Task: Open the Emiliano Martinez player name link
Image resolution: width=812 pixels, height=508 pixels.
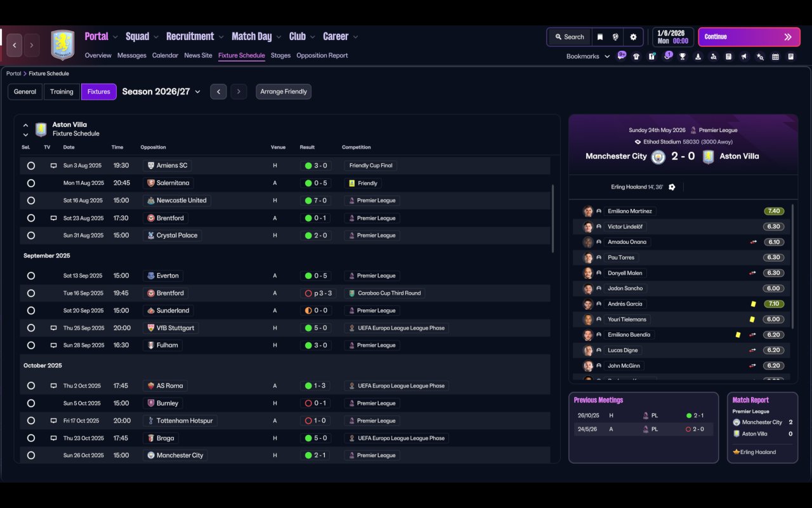Action: pyautogui.click(x=630, y=211)
